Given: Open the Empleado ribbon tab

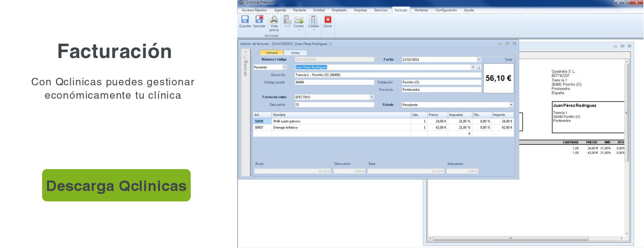Looking at the screenshot, I should [x=339, y=10].
